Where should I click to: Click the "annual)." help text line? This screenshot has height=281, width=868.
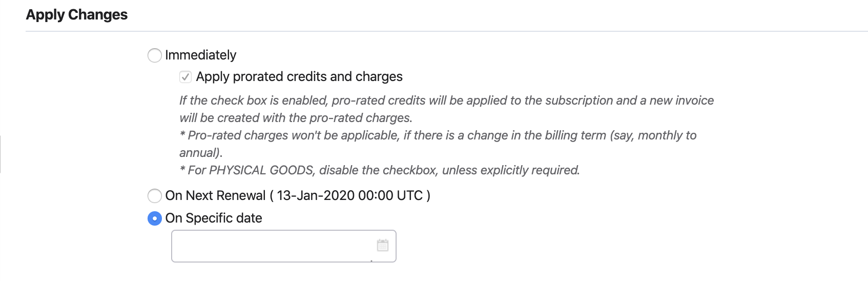click(x=201, y=153)
